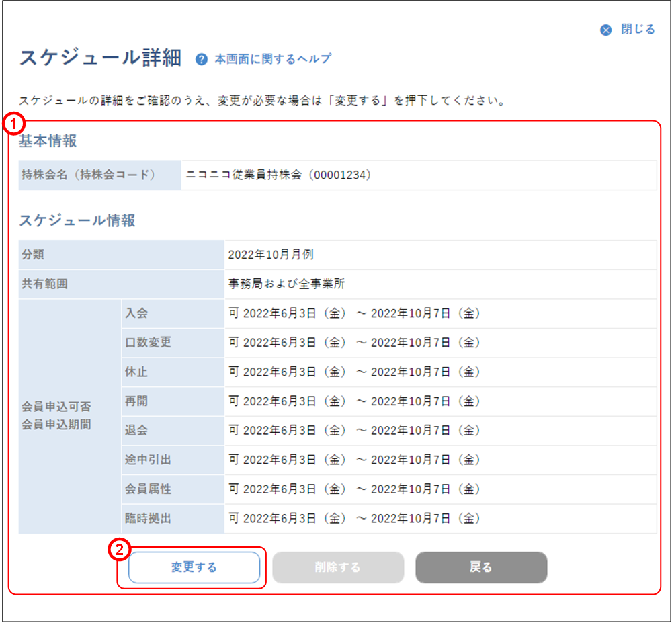672x623 pixels.
Task: Click the 臨時拠出 period date range
Action: (354, 519)
